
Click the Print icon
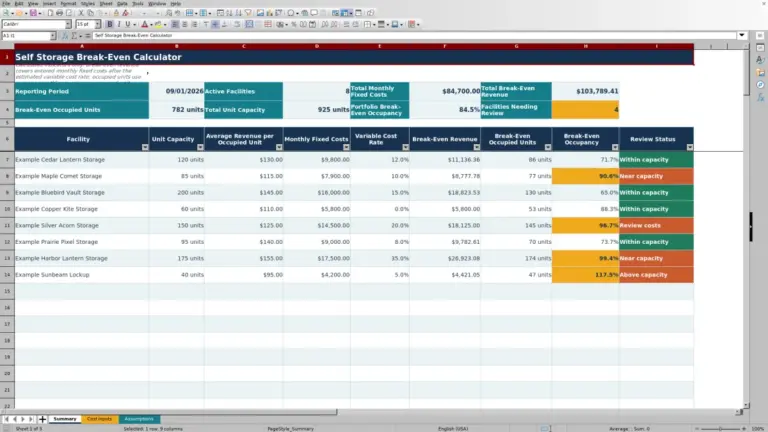point(59,13)
